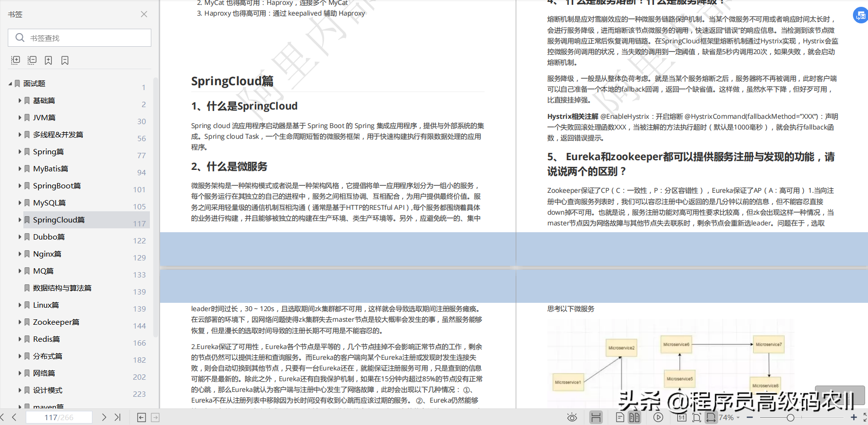Open the Spring篇 bookmark

(x=48, y=151)
